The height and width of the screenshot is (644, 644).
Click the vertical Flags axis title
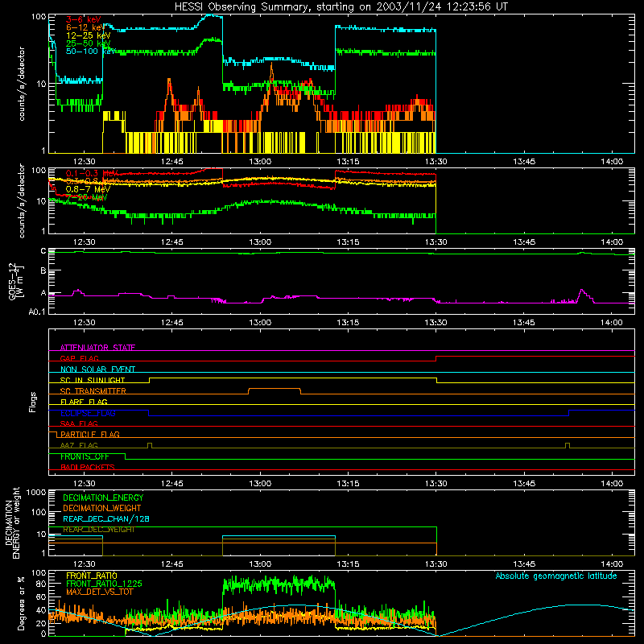pyautogui.click(x=32, y=402)
